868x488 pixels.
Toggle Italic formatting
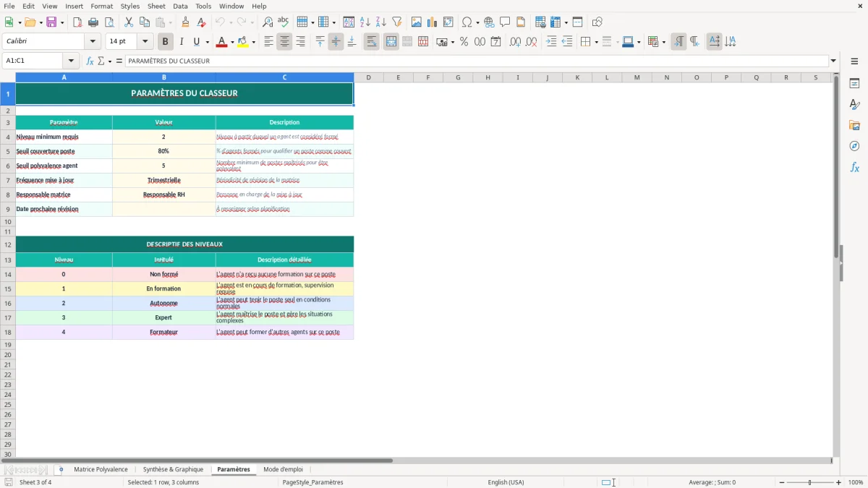(x=182, y=42)
